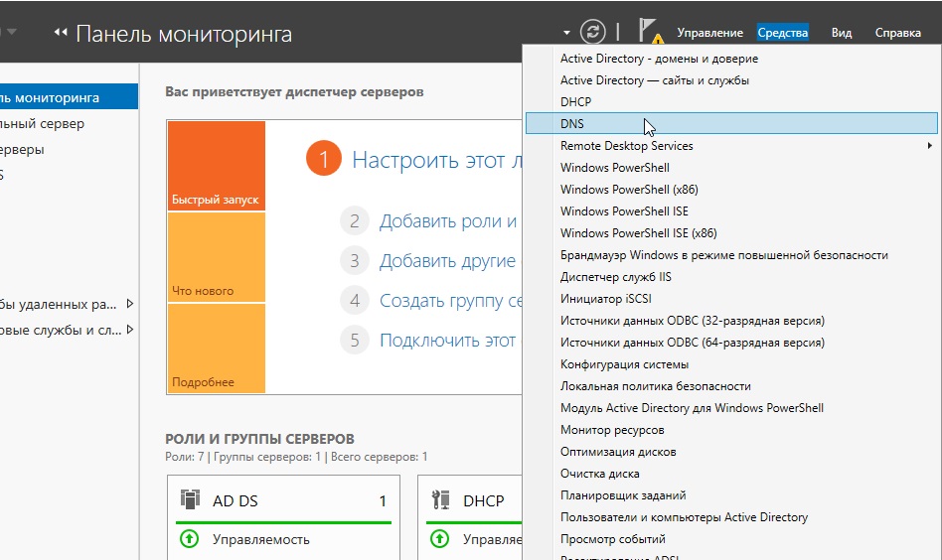Open the Вид menu
Image resolution: width=942 pixels, height=560 pixels.
pos(841,33)
